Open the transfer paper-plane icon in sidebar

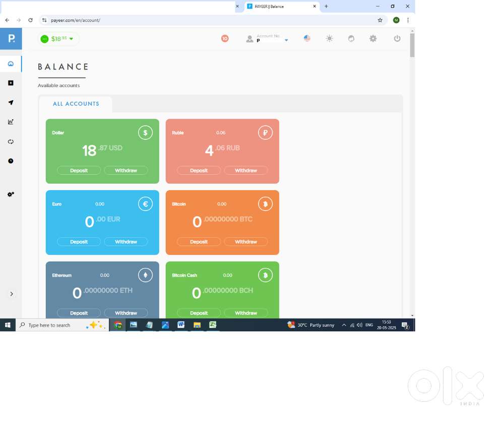click(x=11, y=103)
